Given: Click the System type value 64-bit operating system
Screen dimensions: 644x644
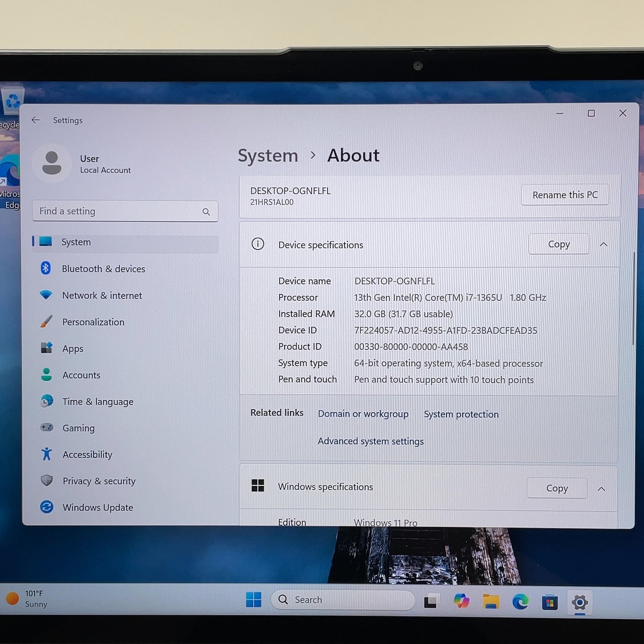Looking at the screenshot, I should click(x=448, y=364).
